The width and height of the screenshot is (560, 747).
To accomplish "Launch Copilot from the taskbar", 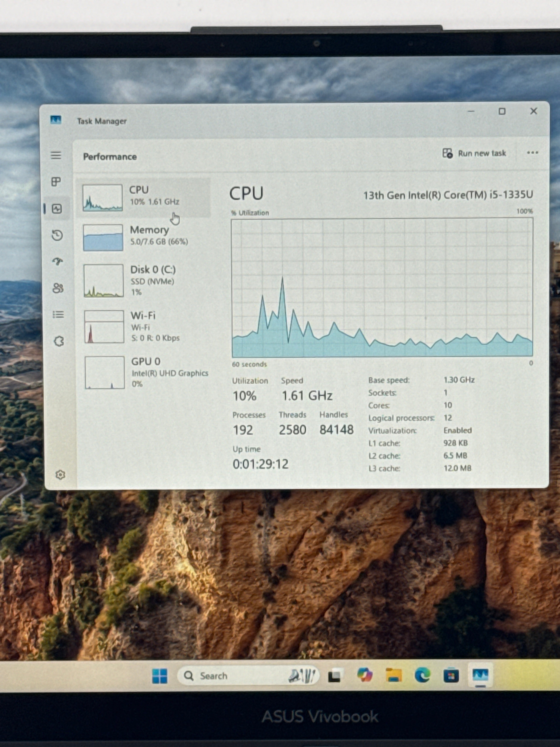I will coord(365,675).
